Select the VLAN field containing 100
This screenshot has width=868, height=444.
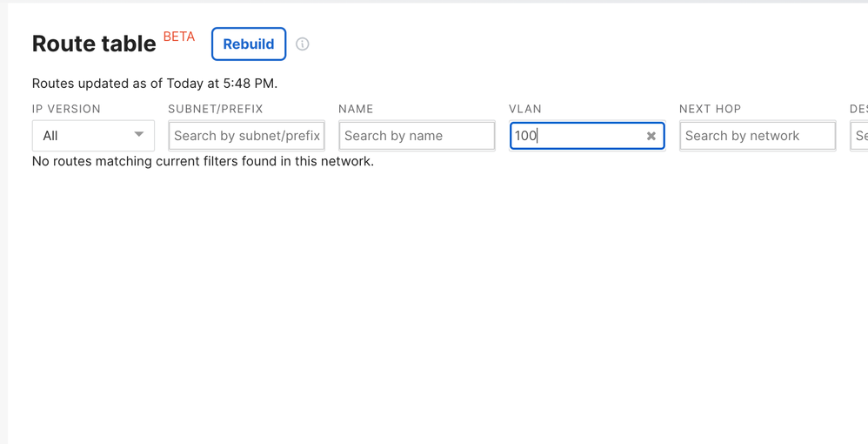(x=574, y=136)
